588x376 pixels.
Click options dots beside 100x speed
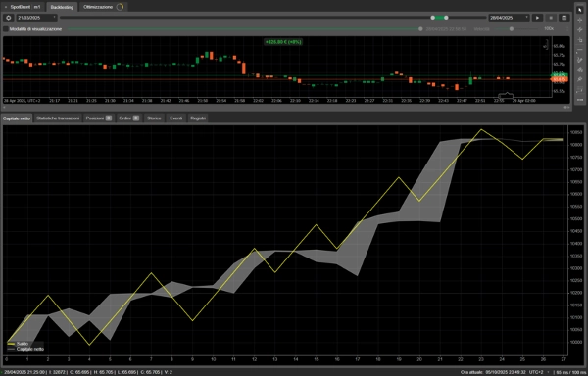point(567,28)
